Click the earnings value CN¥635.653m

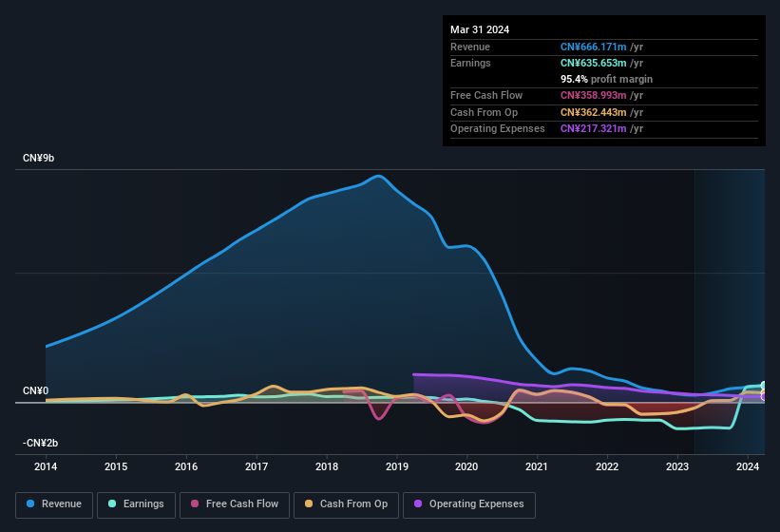click(x=594, y=63)
